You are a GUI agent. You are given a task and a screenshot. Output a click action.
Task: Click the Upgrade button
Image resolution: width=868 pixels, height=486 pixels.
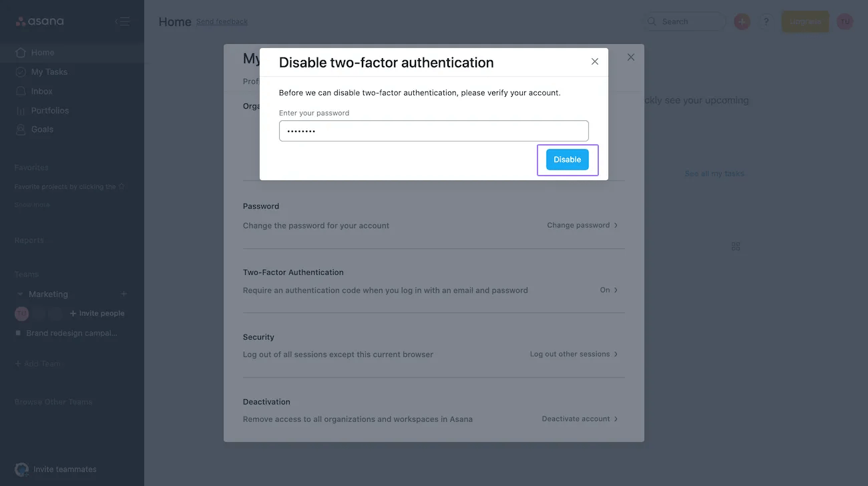[805, 21]
